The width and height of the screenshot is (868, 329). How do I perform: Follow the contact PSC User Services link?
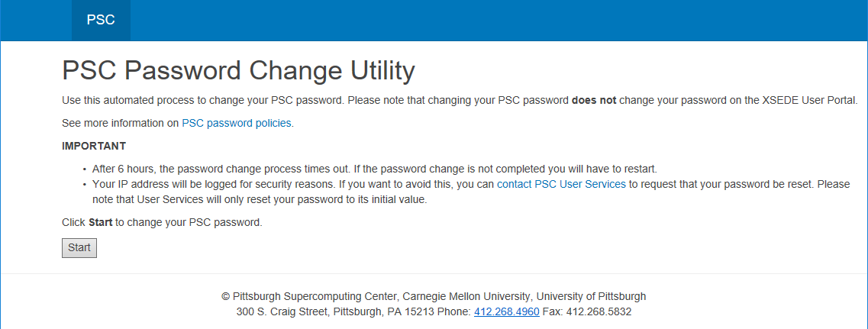(x=561, y=184)
